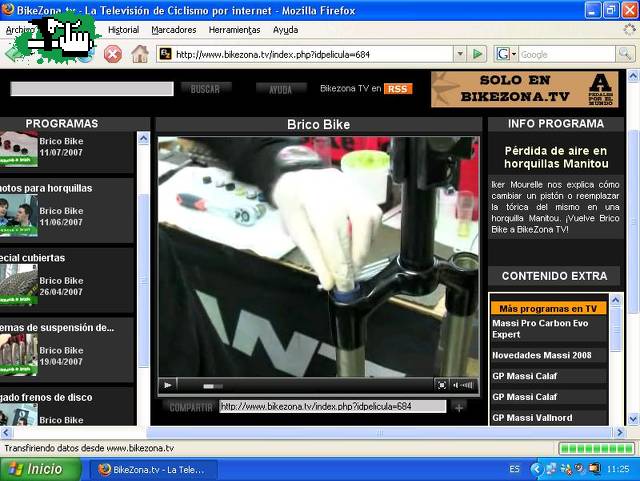Open 'ecial cubiertas' program title
640x481 pixels.
pos(33,258)
